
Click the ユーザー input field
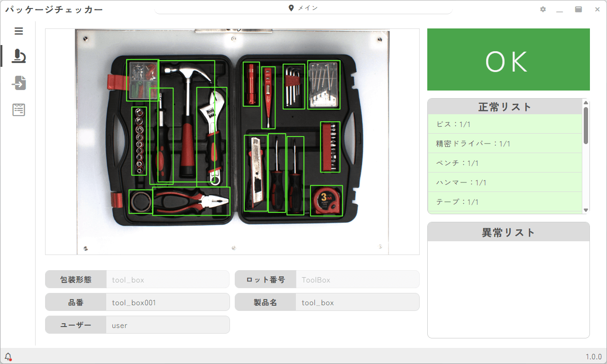coord(167,325)
